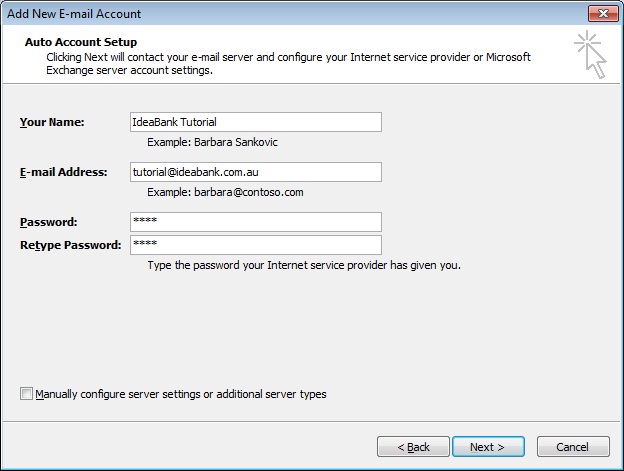Focus the Your Name text field
The image size is (624, 471).
255,122
